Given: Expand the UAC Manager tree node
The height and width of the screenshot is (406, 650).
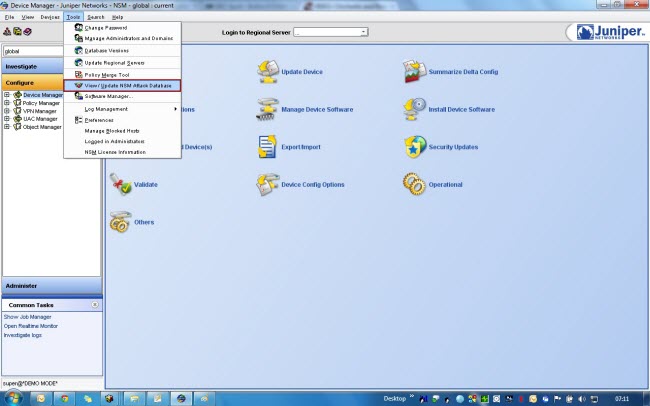Looking at the screenshot, I should coord(7,119).
